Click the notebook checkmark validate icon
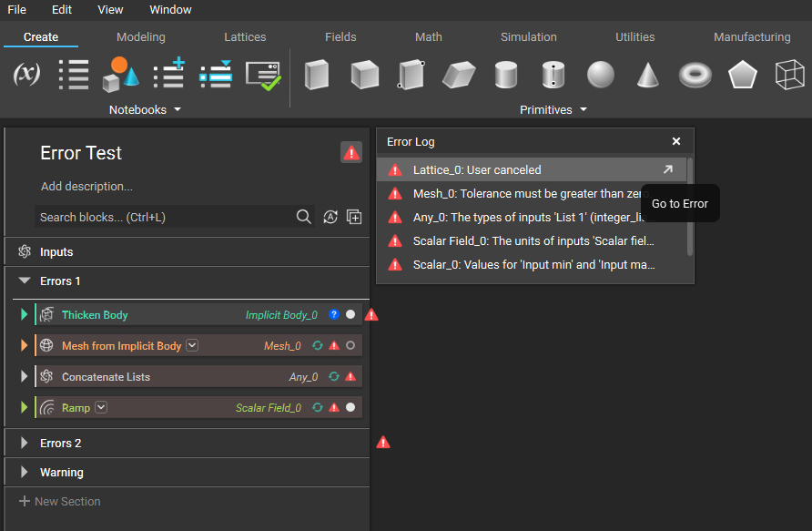The image size is (812, 531). pos(263,76)
